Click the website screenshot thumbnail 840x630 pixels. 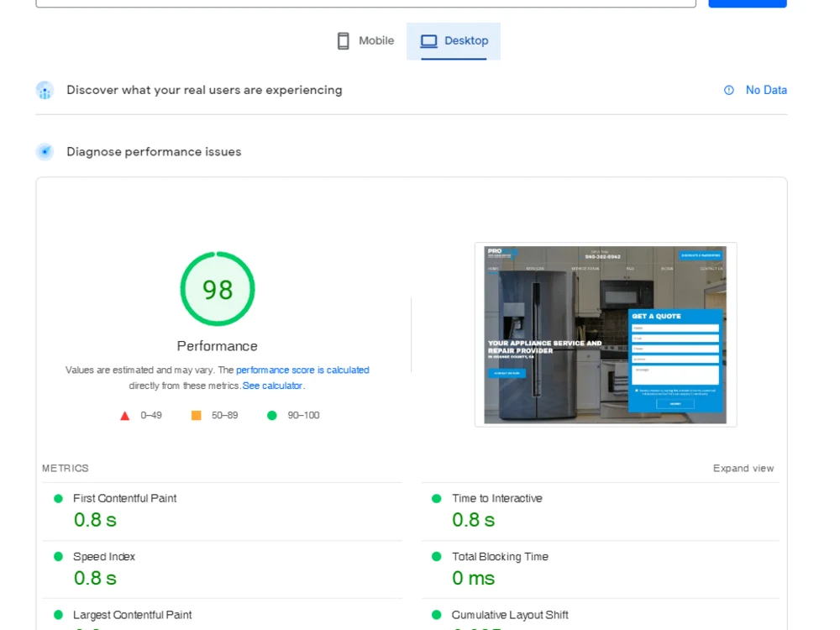coord(606,334)
